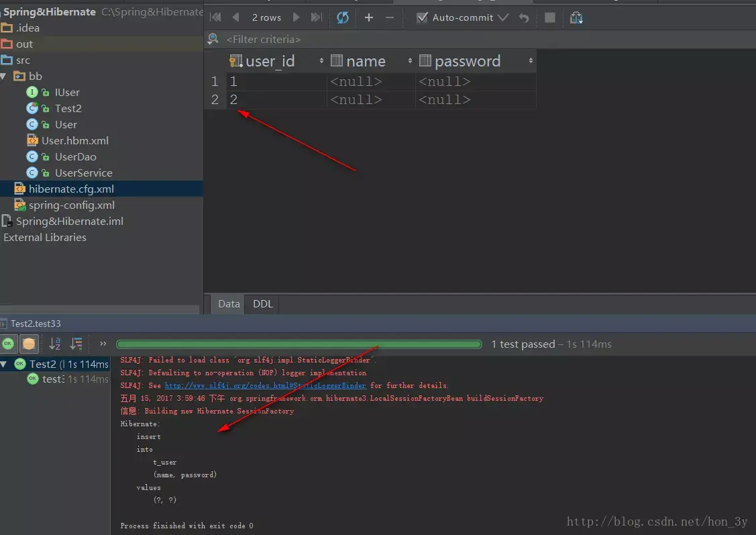Select the name cell in row 1
Image resolution: width=756 pixels, height=535 pixels.
click(371, 81)
